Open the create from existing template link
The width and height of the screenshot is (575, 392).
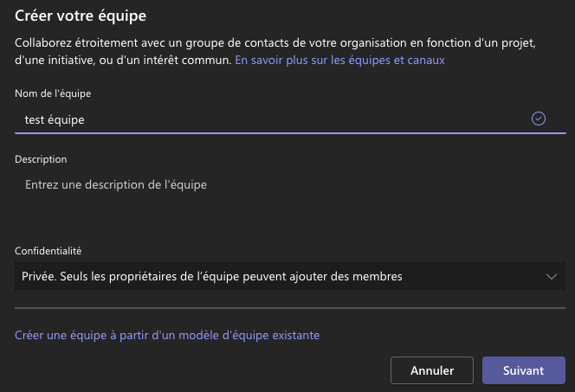[167, 334]
